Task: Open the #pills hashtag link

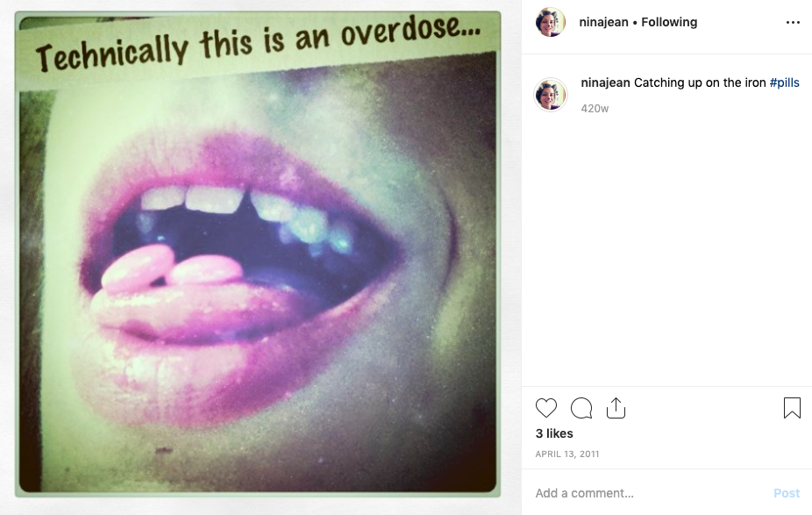Action: (784, 82)
